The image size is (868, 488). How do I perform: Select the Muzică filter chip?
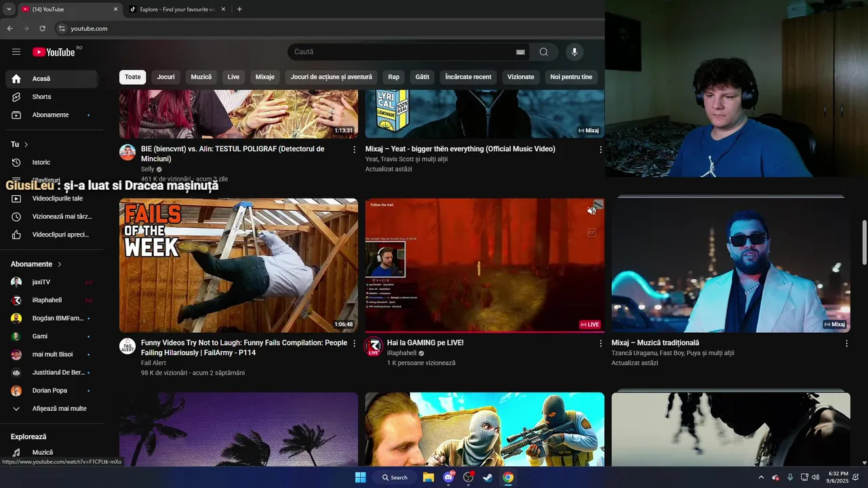pyautogui.click(x=201, y=77)
